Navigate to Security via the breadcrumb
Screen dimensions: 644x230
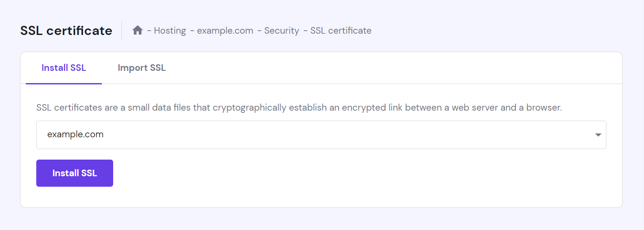tap(281, 31)
